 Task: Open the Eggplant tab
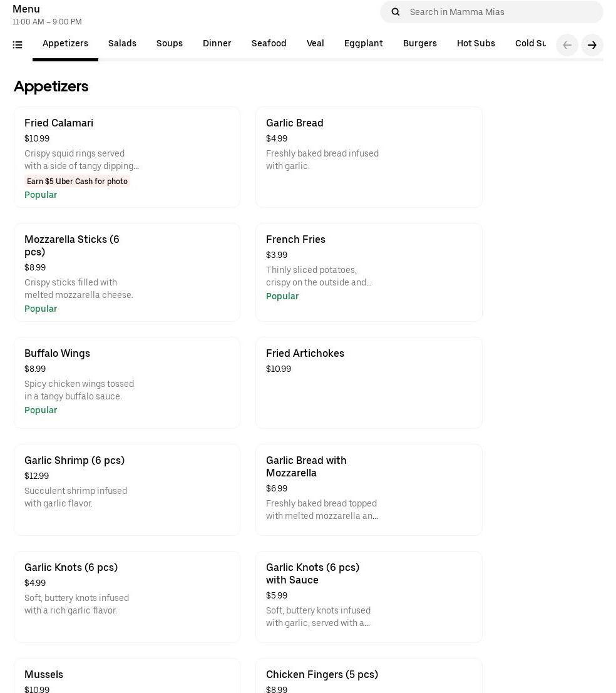point(363,44)
